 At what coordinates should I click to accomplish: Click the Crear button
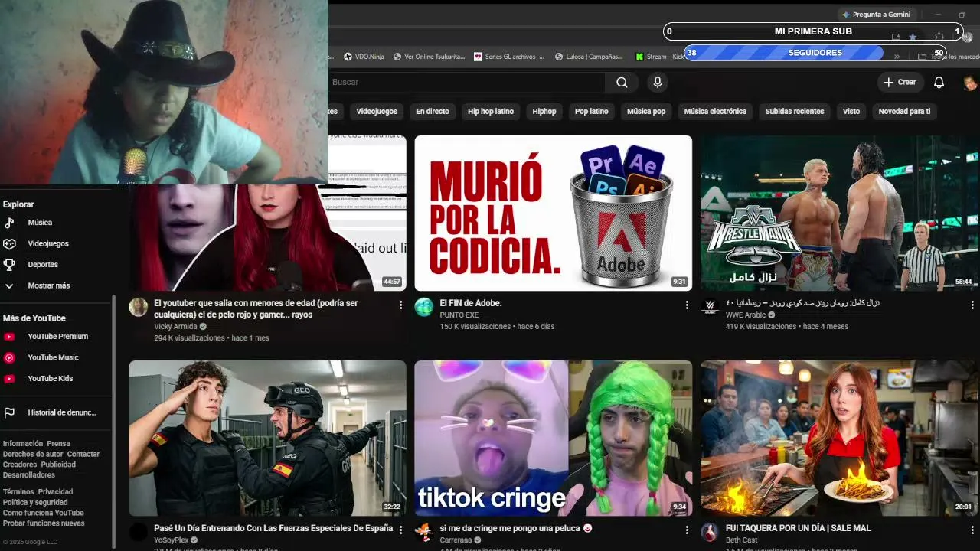900,82
